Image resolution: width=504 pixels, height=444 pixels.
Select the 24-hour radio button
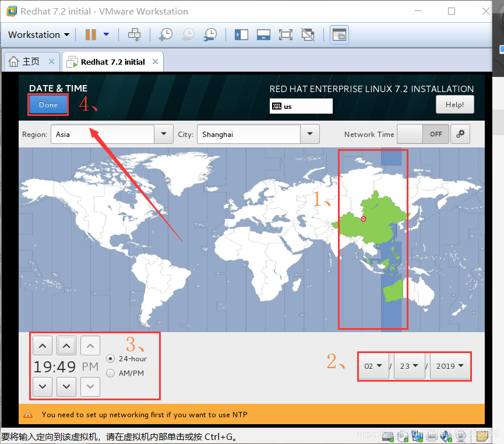[x=110, y=358]
